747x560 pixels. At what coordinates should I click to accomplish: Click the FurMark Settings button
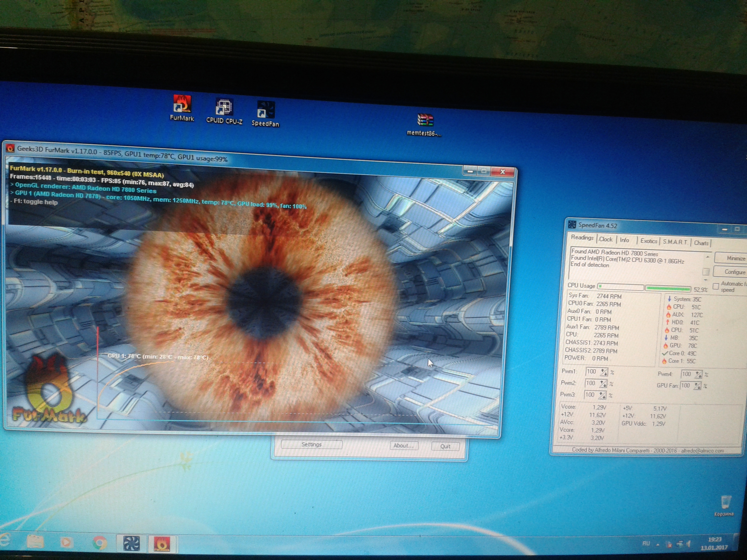tap(311, 444)
